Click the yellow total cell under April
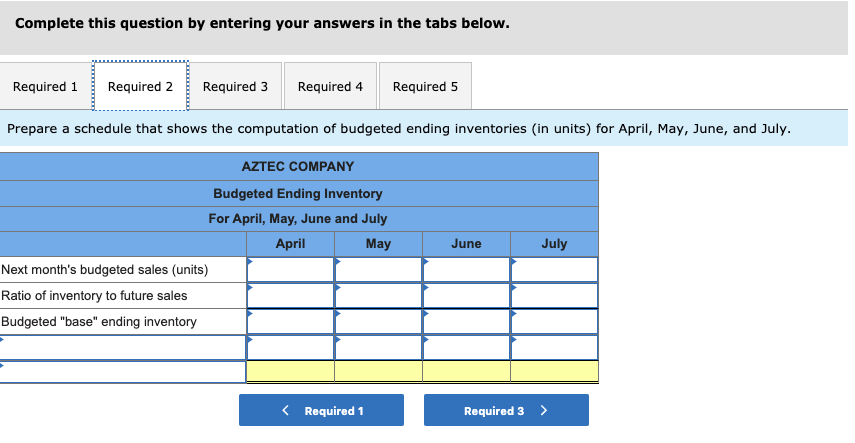The image size is (855, 443). 290,372
